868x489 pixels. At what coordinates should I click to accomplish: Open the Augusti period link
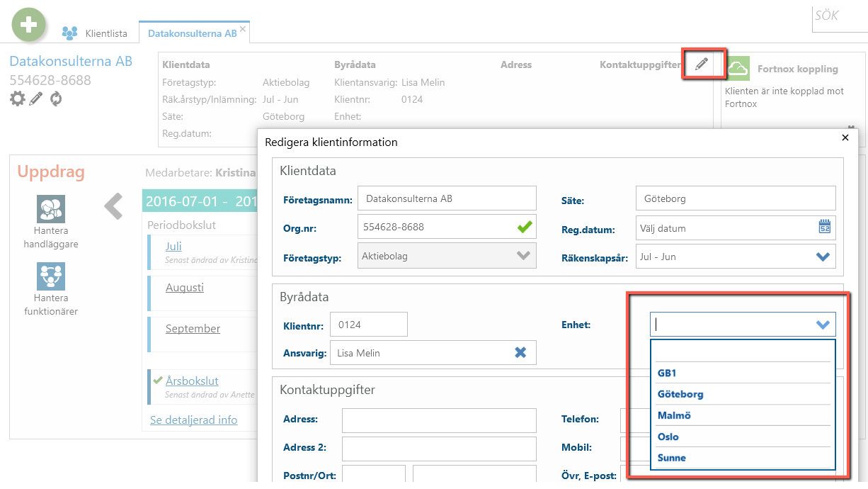[x=185, y=288]
